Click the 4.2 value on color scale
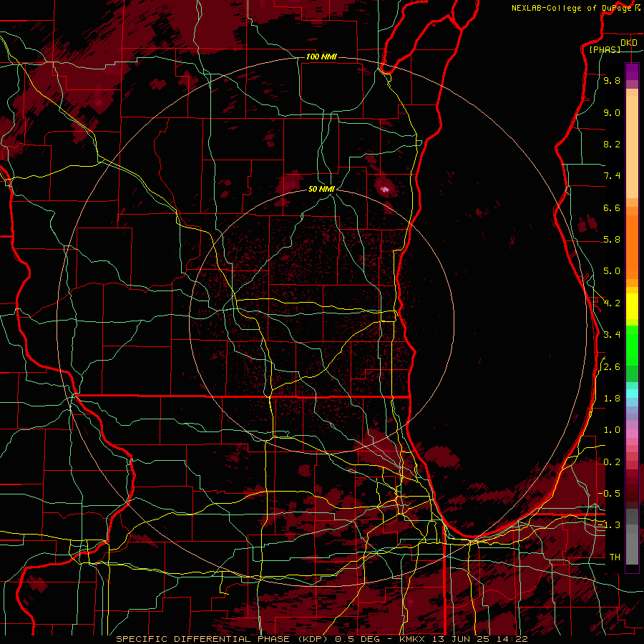Viewport: 644px width, 644px height. click(x=612, y=303)
